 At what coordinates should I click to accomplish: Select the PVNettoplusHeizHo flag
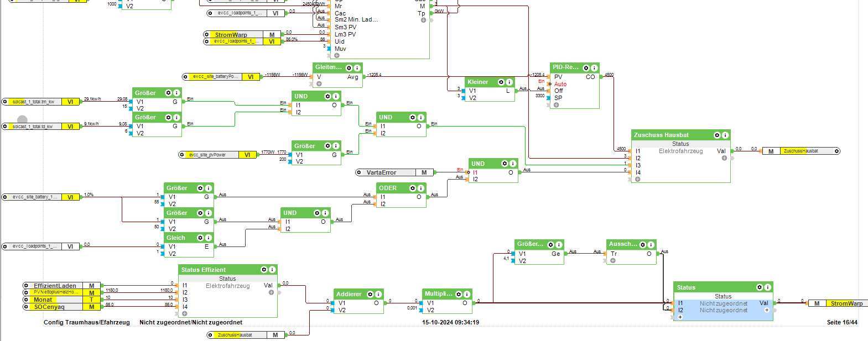click(61, 292)
